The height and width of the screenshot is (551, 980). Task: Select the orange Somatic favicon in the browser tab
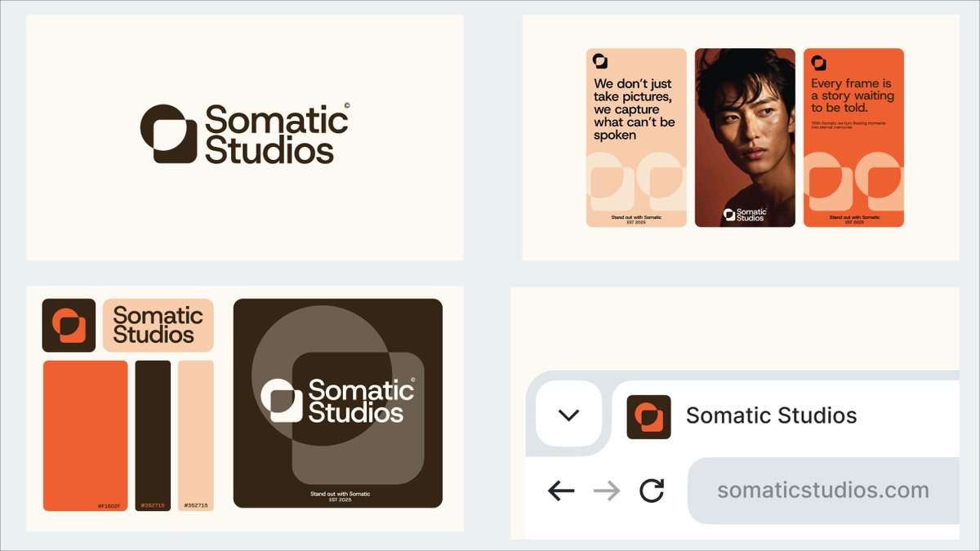pyautogui.click(x=649, y=415)
